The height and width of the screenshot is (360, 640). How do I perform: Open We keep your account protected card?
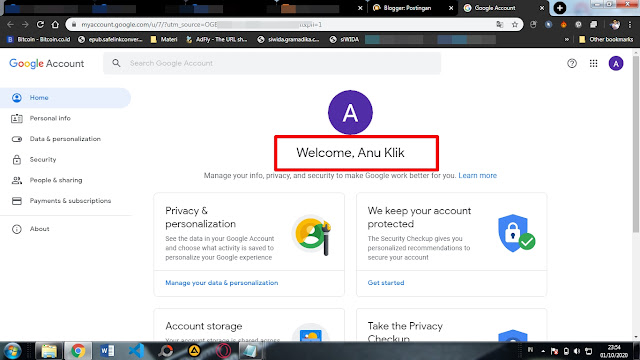tap(419, 217)
